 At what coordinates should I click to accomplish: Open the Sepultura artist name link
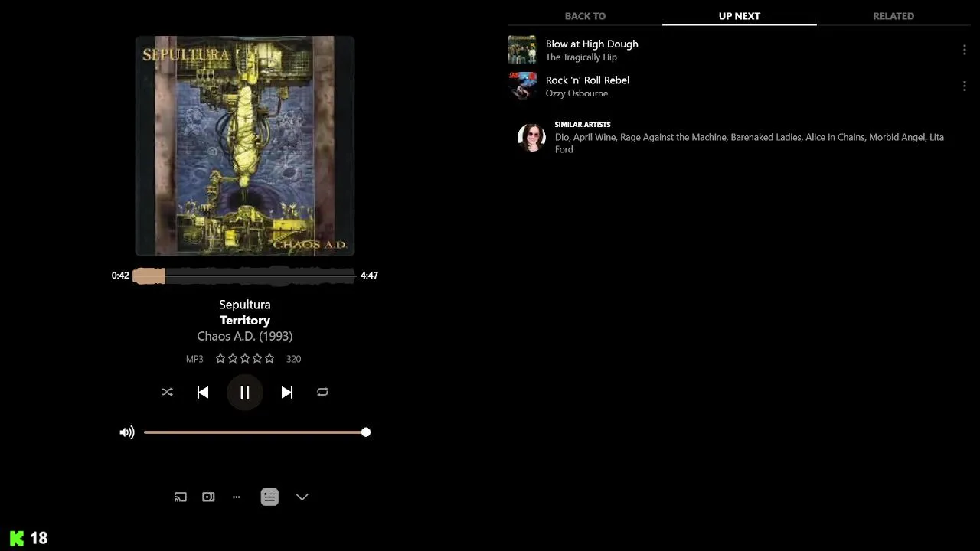click(x=245, y=305)
